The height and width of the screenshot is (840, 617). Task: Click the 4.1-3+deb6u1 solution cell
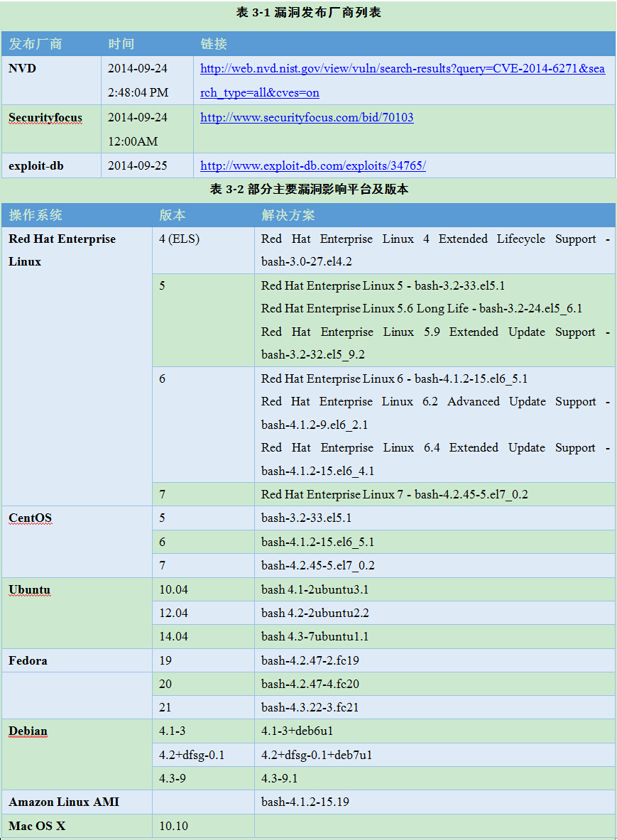[435, 731]
